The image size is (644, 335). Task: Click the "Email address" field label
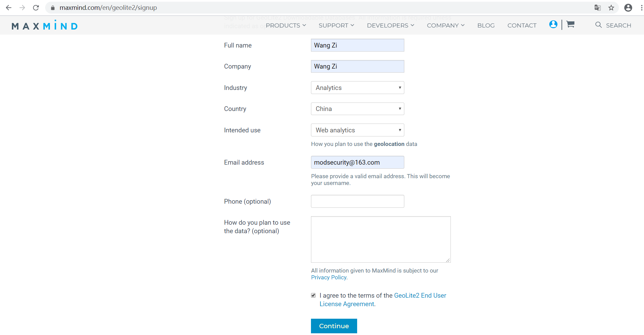(244, 162)
